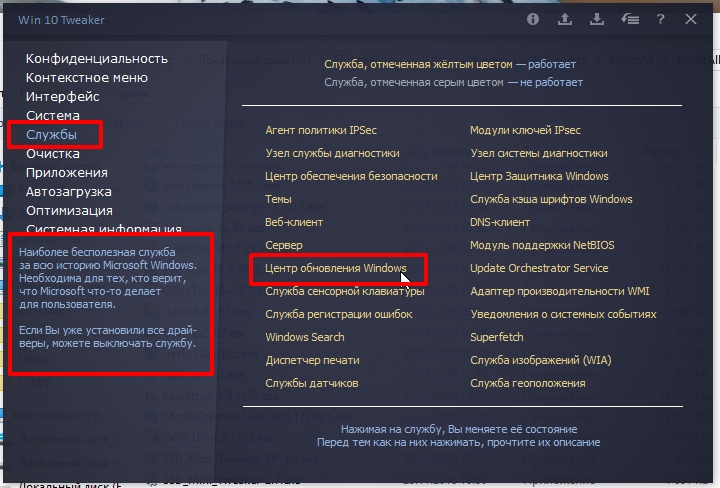Toggle Служба сенсорной клавиатуры service
Viewport: 720px width, 488px height.
pyautogui.click(x=345, y=291)
